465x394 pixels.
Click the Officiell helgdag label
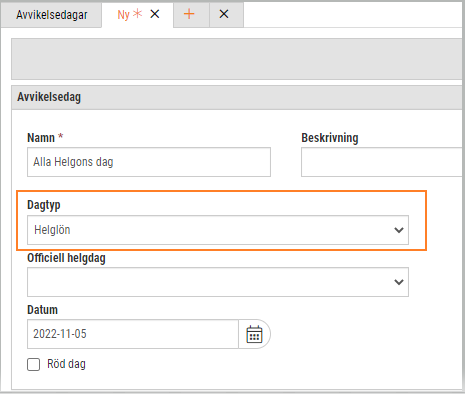click(x=66, y=258)
